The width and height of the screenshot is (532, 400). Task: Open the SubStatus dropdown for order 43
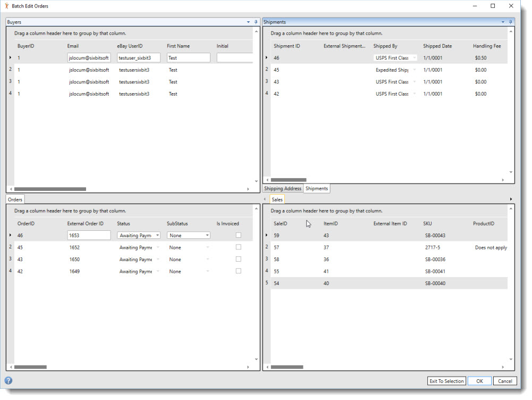tap(207, 260)
